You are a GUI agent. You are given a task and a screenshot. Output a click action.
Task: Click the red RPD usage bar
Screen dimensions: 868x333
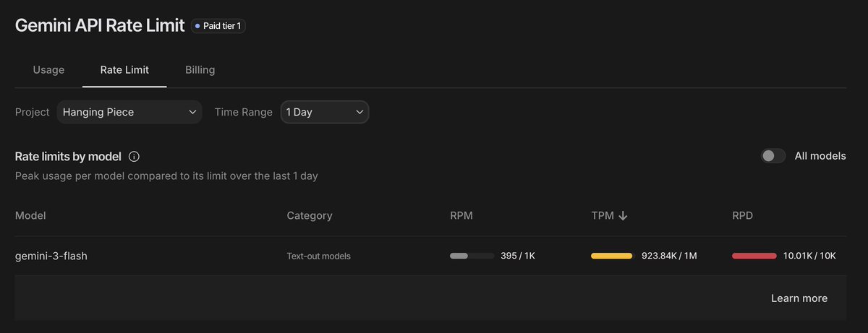point(754,256)
